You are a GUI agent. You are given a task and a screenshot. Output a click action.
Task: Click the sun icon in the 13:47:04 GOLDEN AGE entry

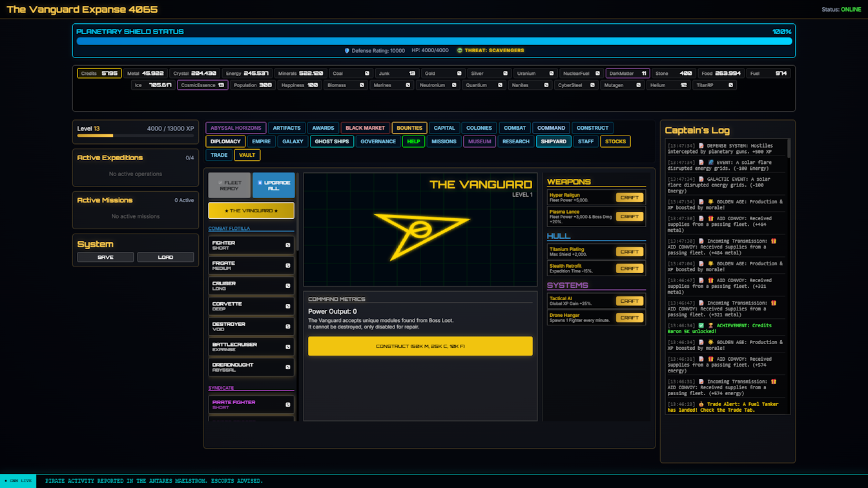pos(711,263)
